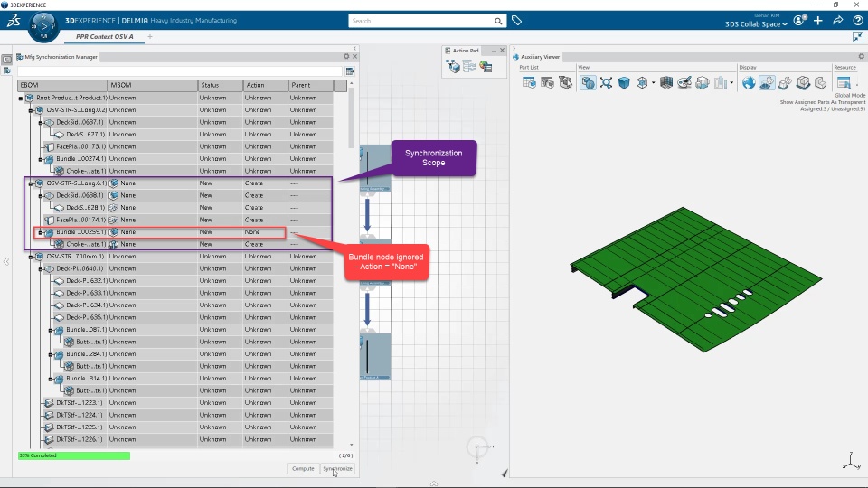Toggle the part info view button

(588, 83)
